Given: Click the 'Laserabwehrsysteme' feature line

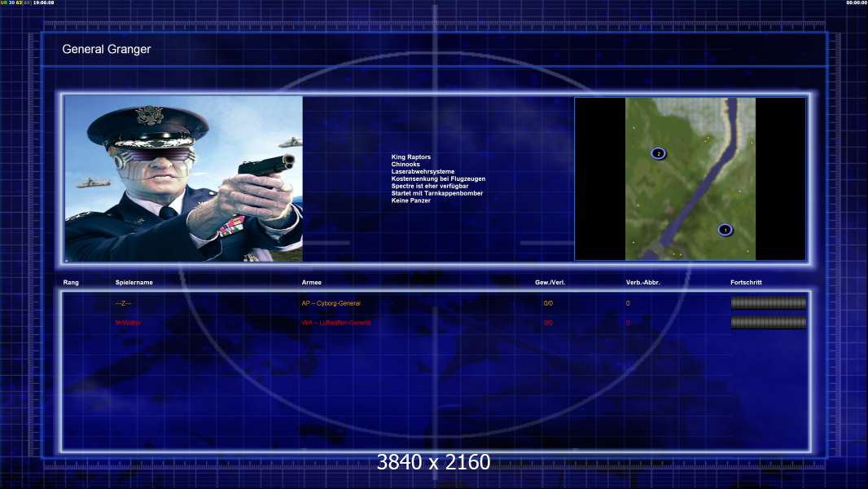Looking at the screenshot, I should point(423,172).
